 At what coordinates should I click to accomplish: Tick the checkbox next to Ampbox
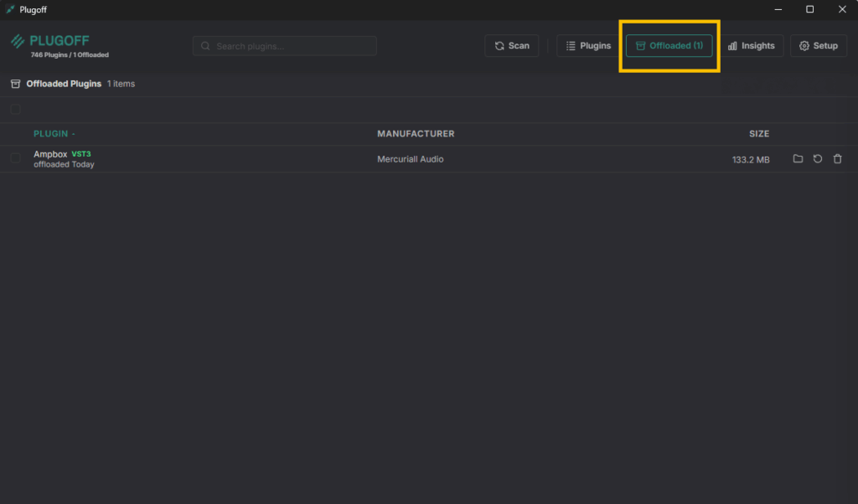15,158
